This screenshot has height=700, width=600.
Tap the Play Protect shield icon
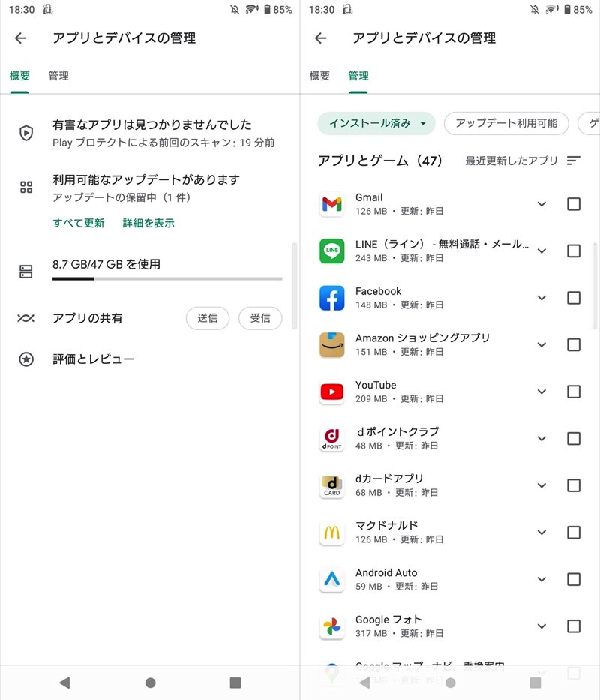coord(26,133)
